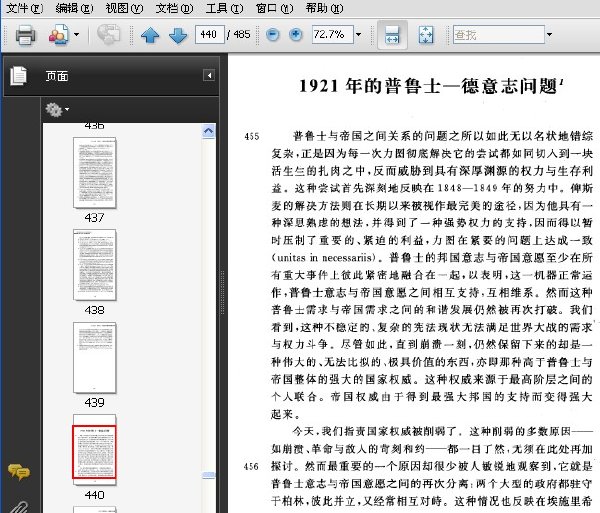Click the text unitas in necessariis
The width and height of the screenshot is (600, 513).
(x=324, y=257)
